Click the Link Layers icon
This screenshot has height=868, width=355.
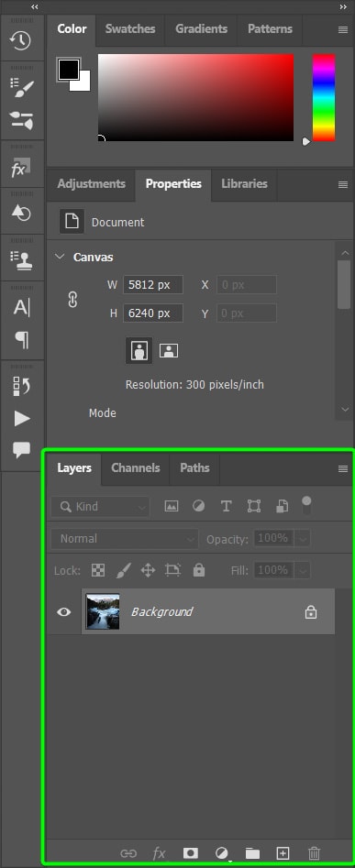tap(128, 853)
